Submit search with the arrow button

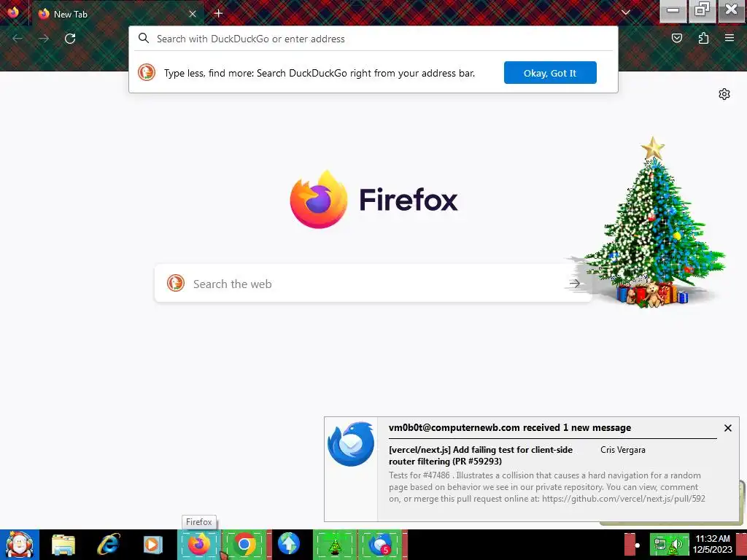click(575, 284)
